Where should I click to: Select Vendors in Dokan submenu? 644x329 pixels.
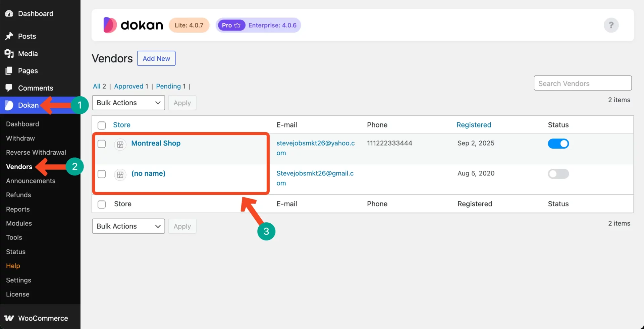[x=19, y=167]
